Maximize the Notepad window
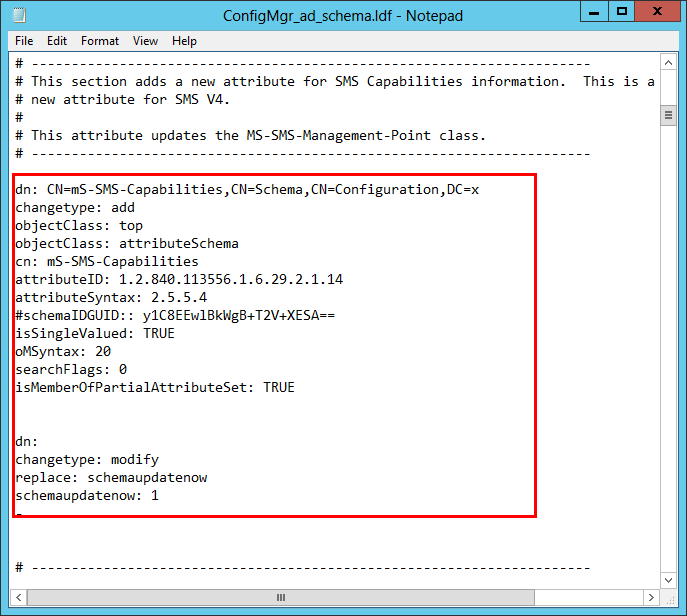 coord(622,12)
